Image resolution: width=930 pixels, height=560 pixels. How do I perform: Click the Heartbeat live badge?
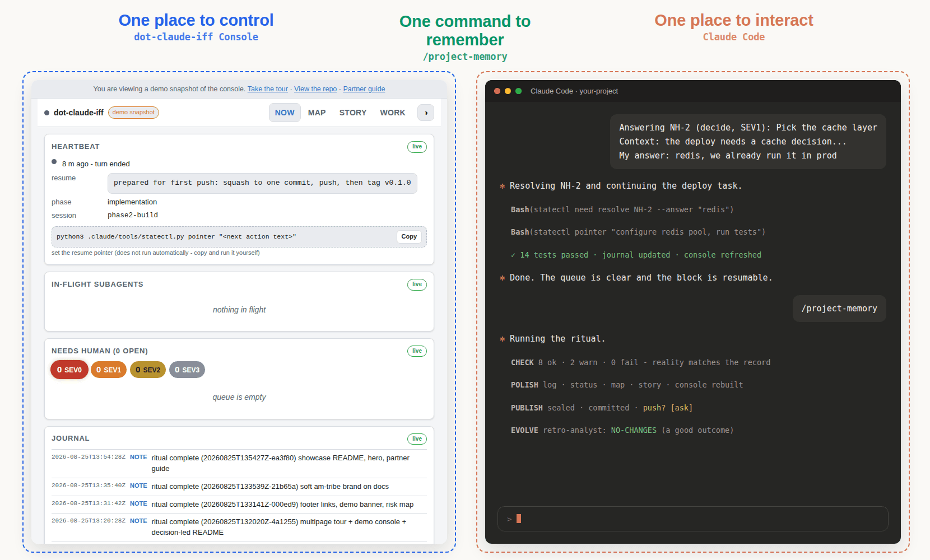coord(417,147)
